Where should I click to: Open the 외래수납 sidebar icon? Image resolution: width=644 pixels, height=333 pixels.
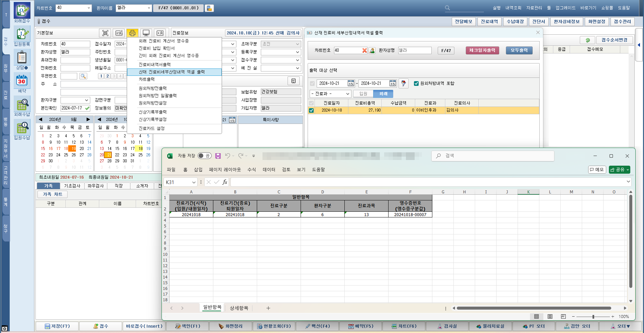[x=22, y=104]
